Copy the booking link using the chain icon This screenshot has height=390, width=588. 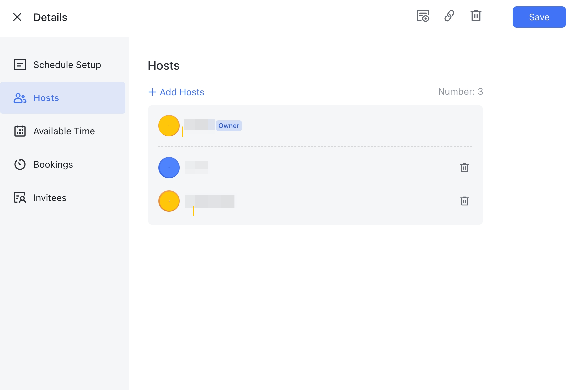tap(449, 16)
